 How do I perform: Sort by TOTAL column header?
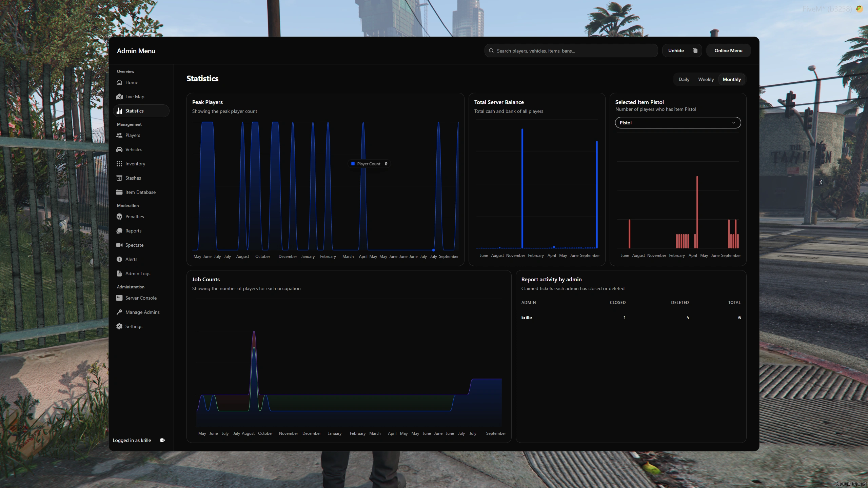(734, 302)
